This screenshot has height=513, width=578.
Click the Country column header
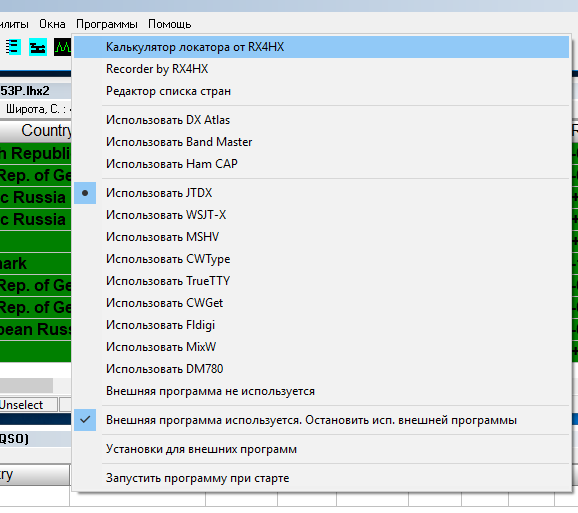click(36, 130)
